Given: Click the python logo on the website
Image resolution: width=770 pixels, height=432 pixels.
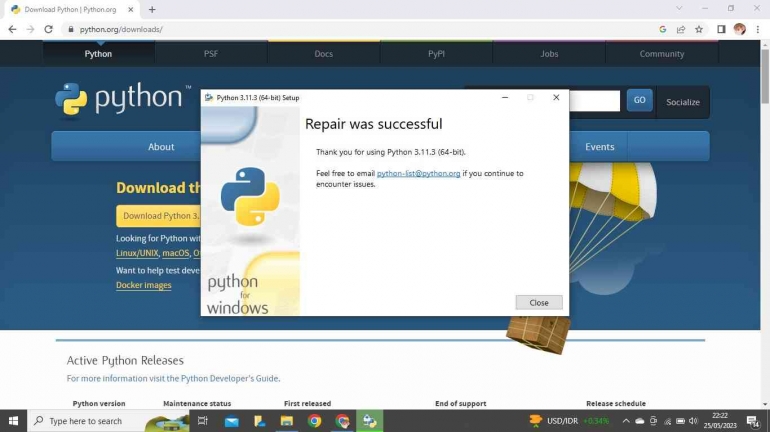Looking at the screenshot, I should 123,99.
